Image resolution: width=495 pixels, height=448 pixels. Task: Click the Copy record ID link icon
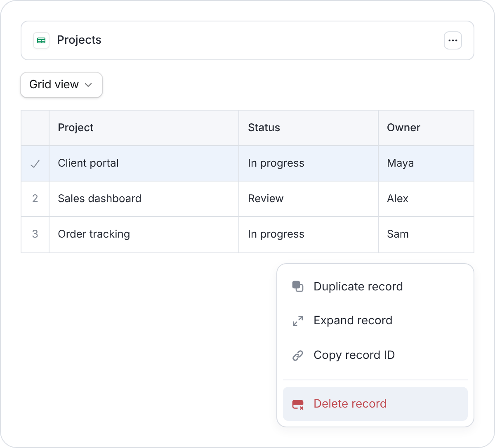point(298,355)
